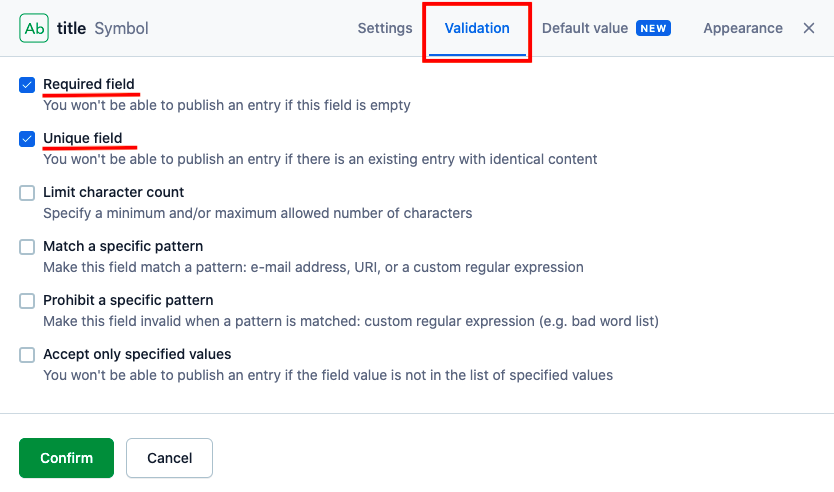Viewport: 834px width, 492px height.
Task: Enable Accept only specified values checkbox
Action: click(x=27, y=355)
